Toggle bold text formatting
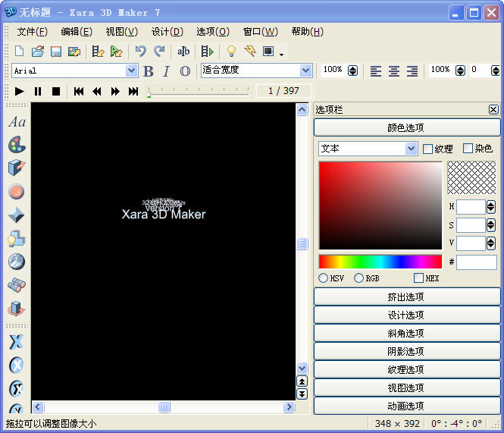 tap(148, 71)
